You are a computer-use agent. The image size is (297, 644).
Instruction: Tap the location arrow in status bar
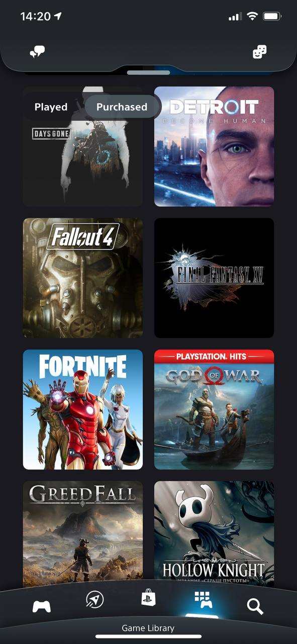58,16
